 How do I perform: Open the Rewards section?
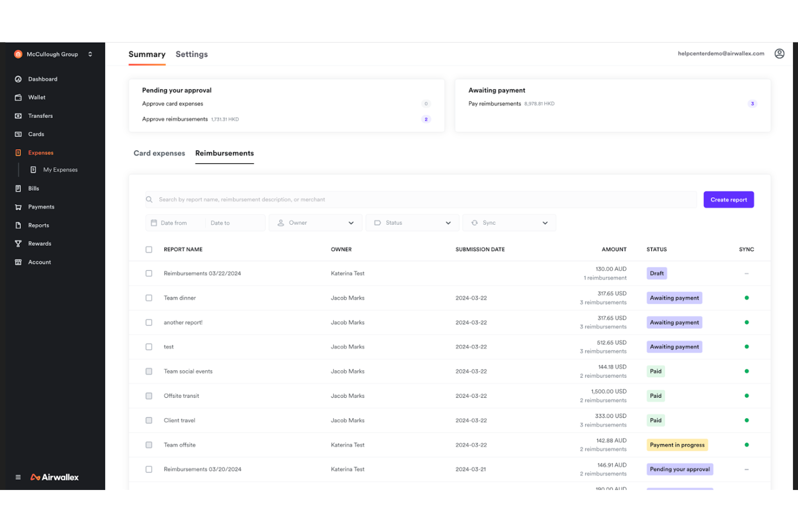[39, 243]
